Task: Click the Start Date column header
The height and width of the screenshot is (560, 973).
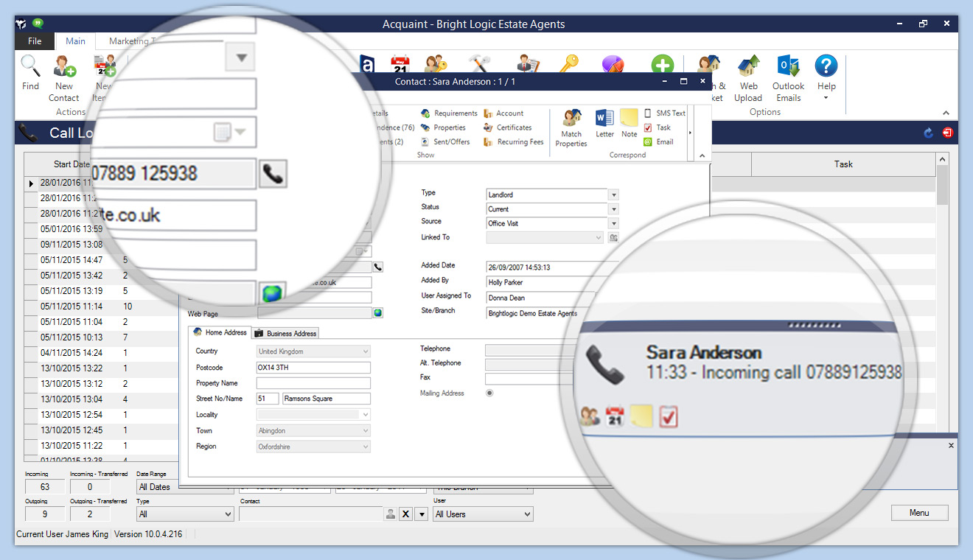Action: tap(72, 164)
